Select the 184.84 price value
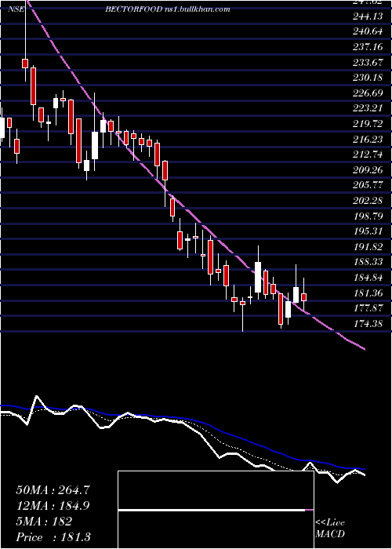 (x=368, y=277)
